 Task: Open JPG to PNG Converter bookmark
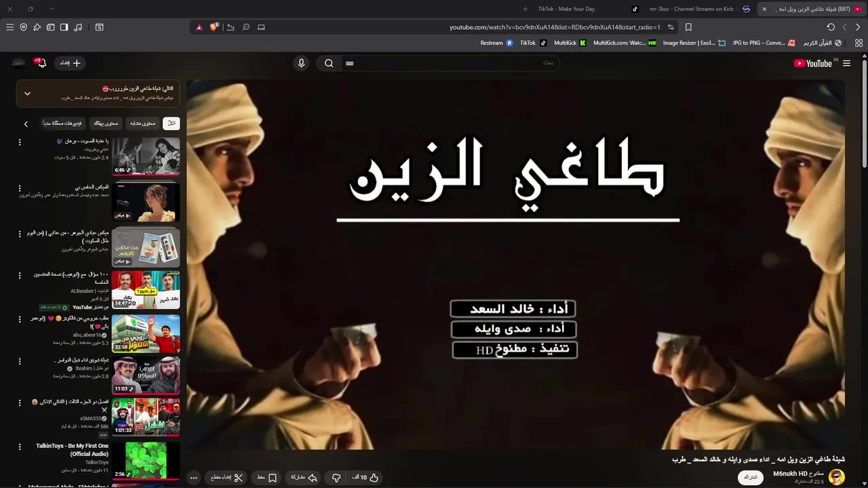764,43
